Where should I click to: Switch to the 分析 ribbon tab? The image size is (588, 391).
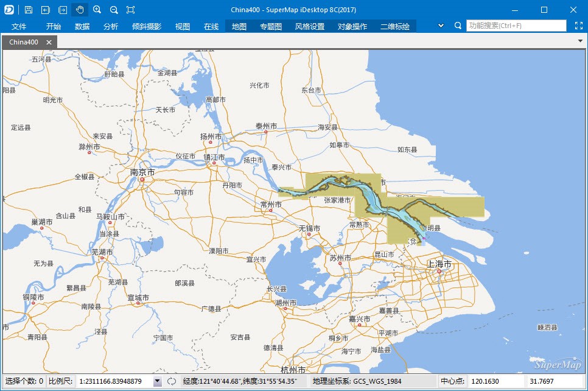[111, 26]
